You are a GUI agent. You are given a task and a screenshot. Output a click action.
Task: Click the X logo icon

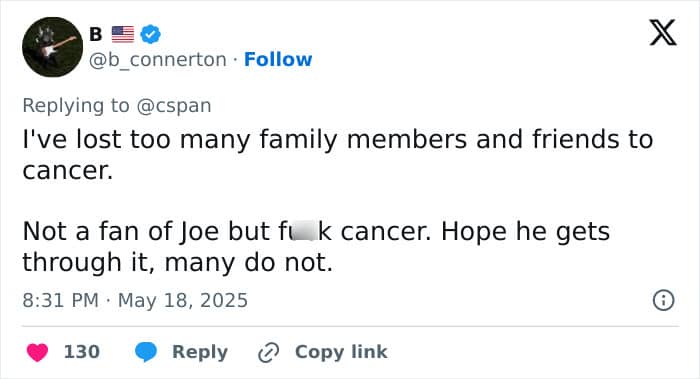pos(663,32)
